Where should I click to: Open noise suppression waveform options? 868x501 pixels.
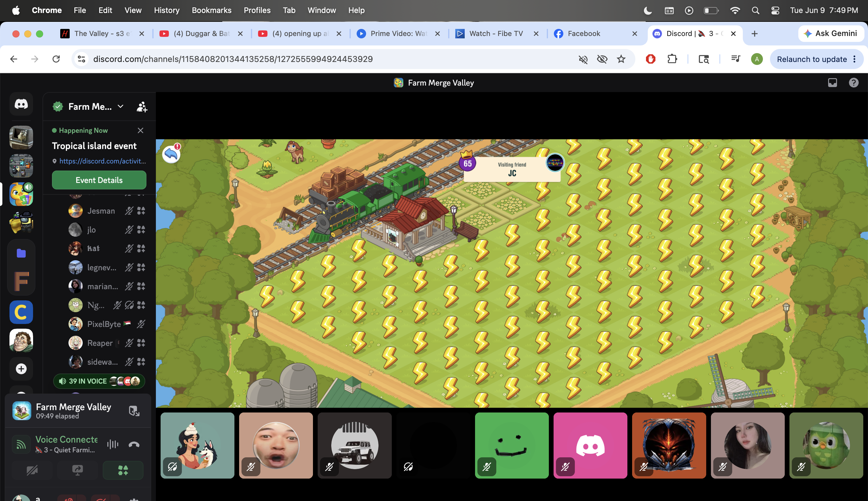[112, 444]
